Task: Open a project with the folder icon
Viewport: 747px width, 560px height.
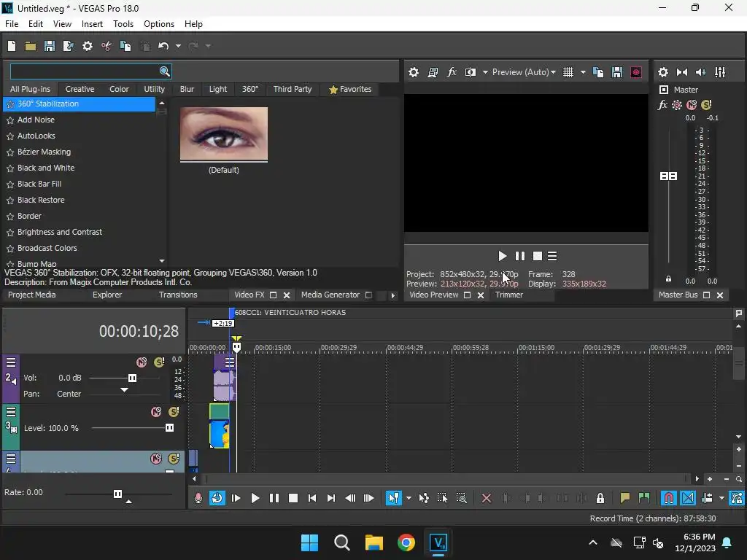Action: (x=31, y=46)
